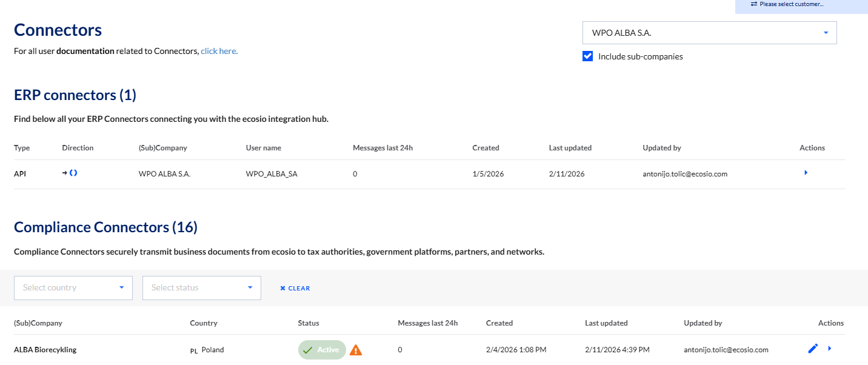This screenshot has height=365, width=868.
Task: Click the Status column header
Action: point(309,323)
